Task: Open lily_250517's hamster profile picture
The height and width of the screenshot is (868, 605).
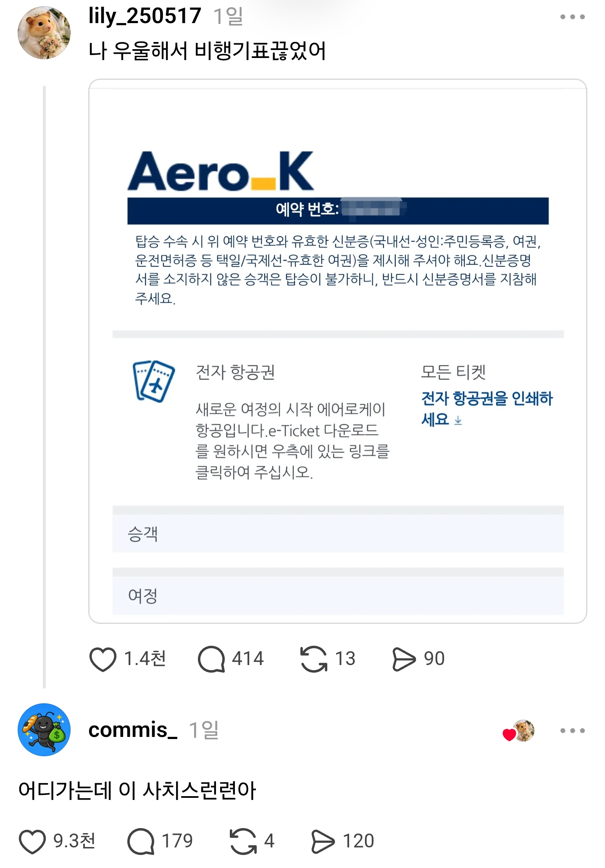Action: point(44,33)
